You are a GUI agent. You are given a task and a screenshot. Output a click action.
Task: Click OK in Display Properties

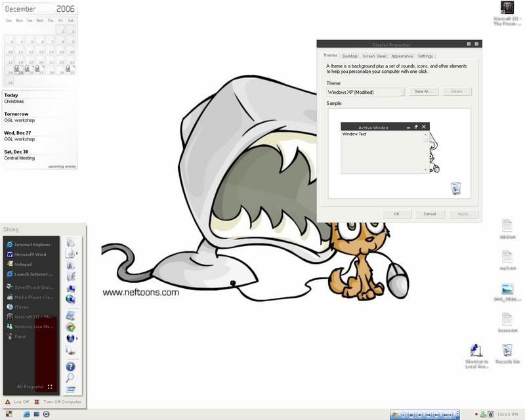396,214
